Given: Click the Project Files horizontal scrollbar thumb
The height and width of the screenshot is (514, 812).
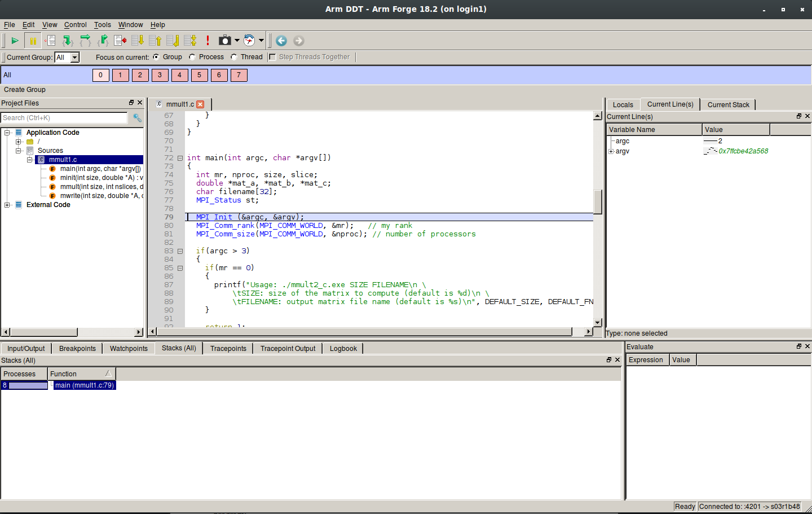Looking at the screenshot, I should tap(44, 332).
